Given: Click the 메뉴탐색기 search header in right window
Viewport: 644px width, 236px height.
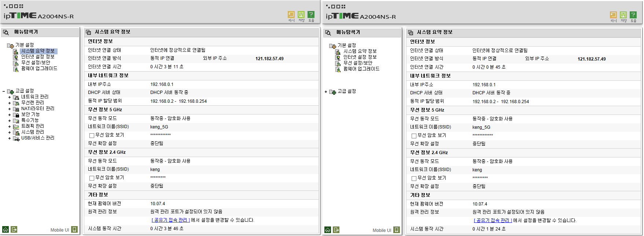Looking at the screenshot, I should coord(348,32).
